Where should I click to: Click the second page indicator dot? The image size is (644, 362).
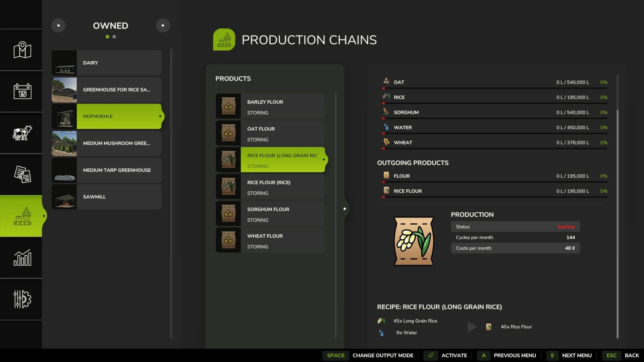114,37
